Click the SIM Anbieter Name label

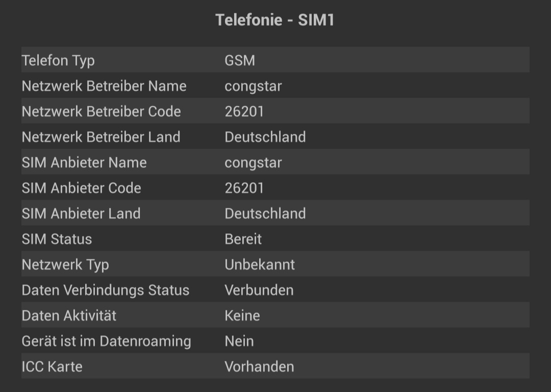click(84, 162)
